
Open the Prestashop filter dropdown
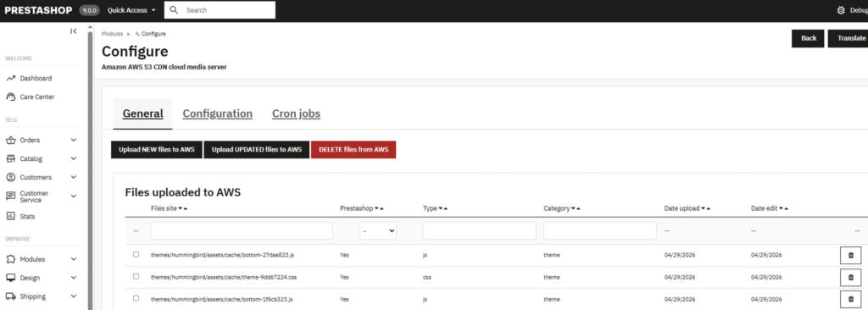[x=378, y=231]
